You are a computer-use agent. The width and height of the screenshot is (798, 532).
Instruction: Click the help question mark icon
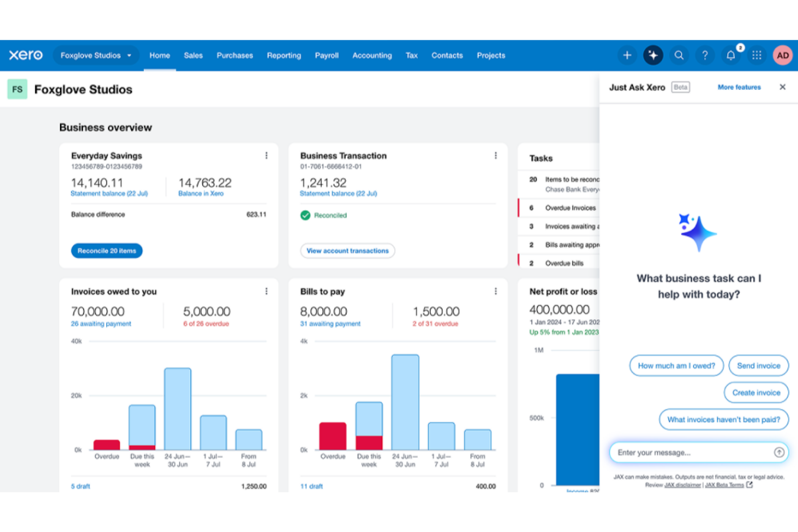click(705, 55)
